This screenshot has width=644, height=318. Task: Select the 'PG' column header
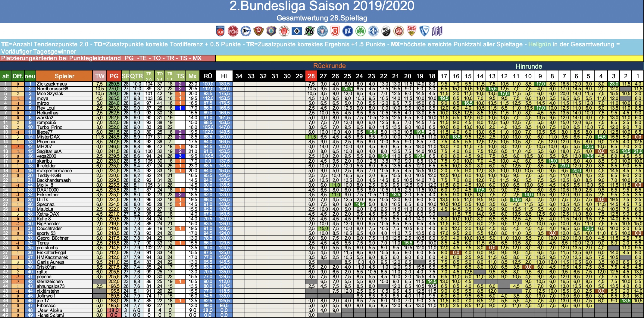point(114,76)
